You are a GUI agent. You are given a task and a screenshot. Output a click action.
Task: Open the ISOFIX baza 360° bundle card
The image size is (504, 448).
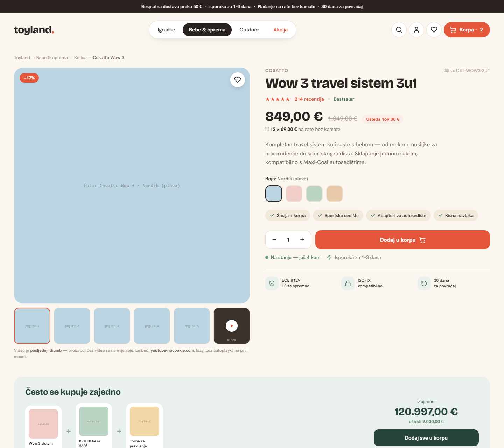coord(94,426)
